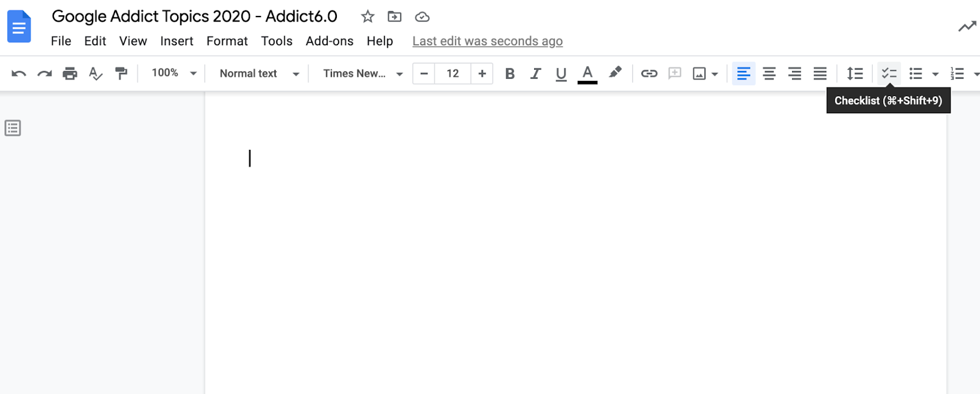Toggle underline formatting
The image size is (980, 394).
[561, 73]
